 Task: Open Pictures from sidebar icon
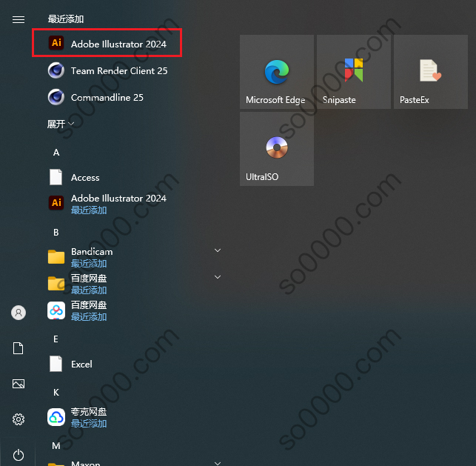click(x=19, y=384)
